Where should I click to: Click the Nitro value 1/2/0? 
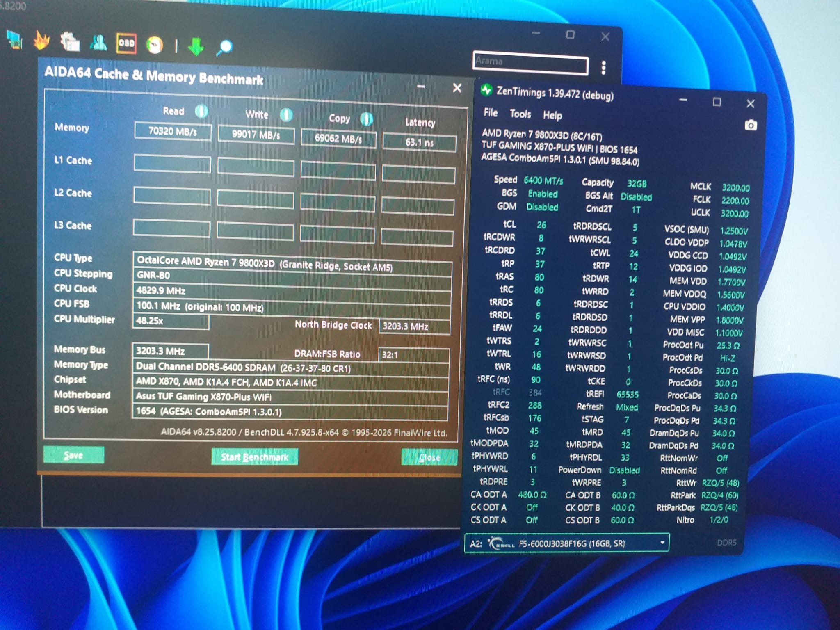click(x=719, y=520)
